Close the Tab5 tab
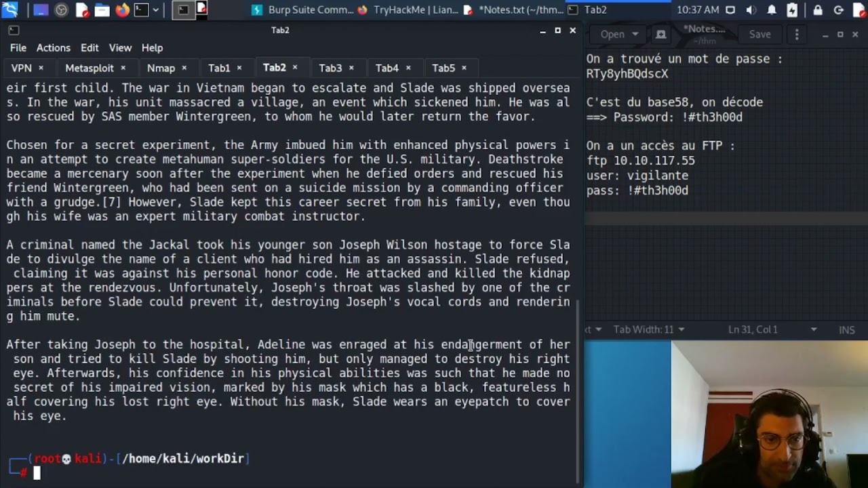This screenshot has width=868, height=488. [464, 68]
